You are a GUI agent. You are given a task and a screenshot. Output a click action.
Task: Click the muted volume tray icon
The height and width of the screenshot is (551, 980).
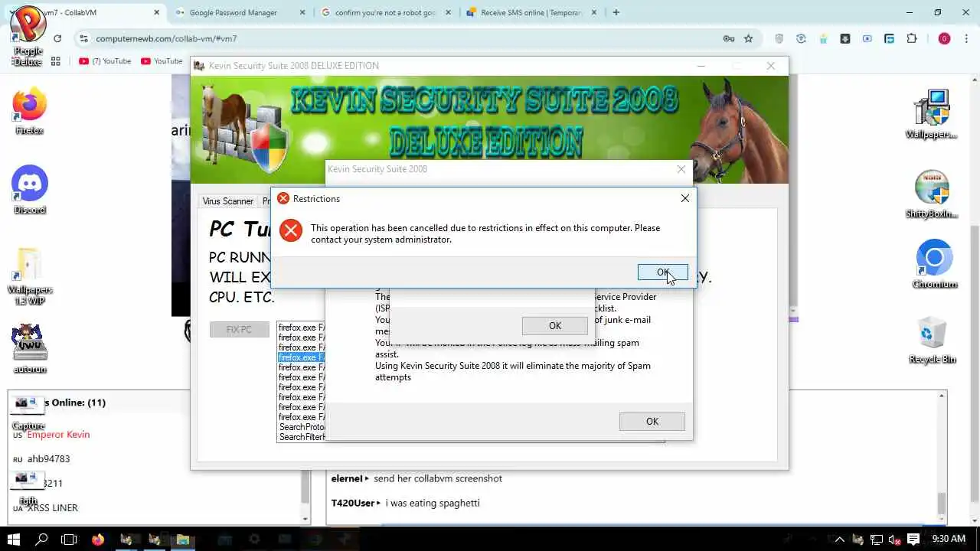point(894,540)
